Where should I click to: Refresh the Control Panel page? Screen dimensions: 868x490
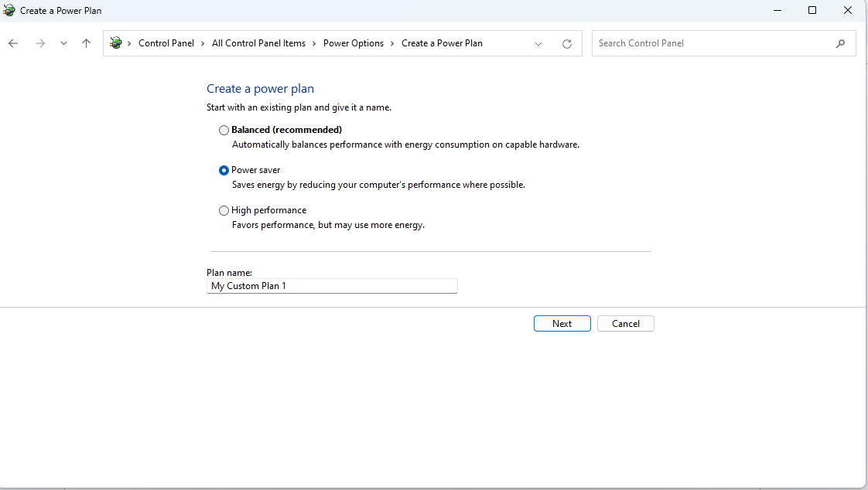[x=567, y=44]
